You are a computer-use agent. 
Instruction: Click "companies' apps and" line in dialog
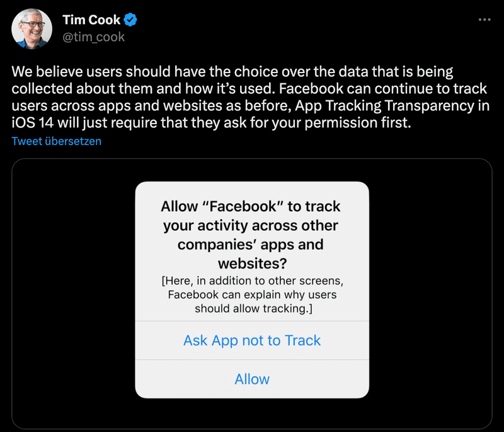[x=250, y=245]
